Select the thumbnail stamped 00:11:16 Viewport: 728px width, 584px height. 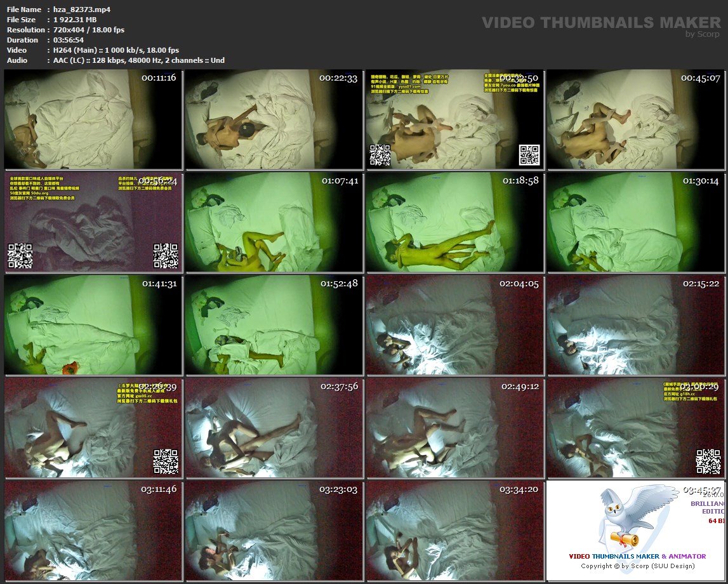[x=93, y=119]
